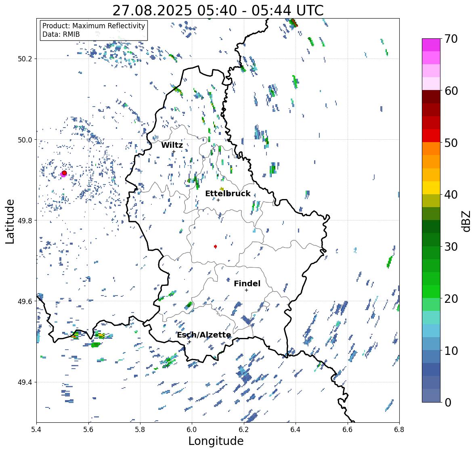The width and height of the screenshot is (476, 451).
Task: Click the blue 10 dBZ colorbar segment
Action: (x=431, y=356)
